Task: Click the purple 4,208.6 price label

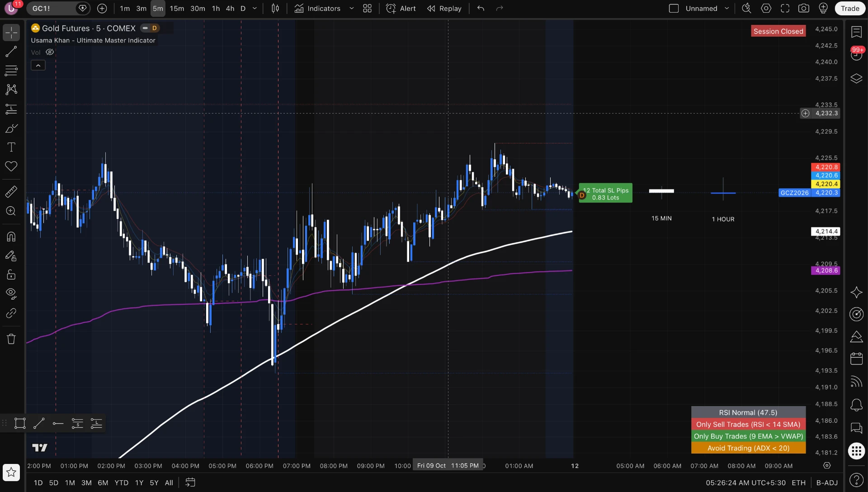Action: point(826,270)
